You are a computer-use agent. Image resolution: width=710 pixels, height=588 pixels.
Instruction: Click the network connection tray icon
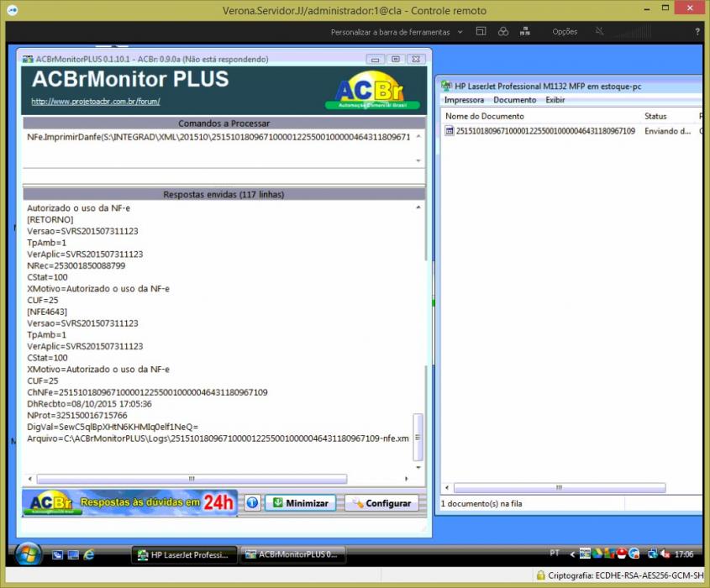653,554
